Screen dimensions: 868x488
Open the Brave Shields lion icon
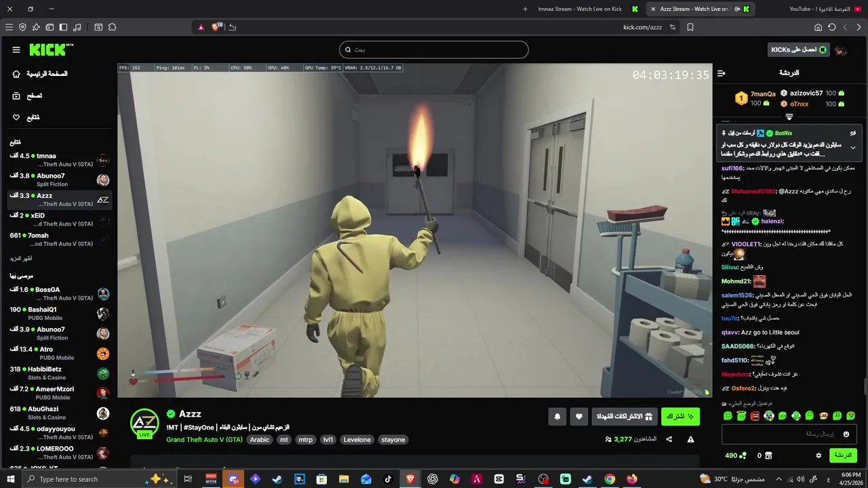click(216, 27)
